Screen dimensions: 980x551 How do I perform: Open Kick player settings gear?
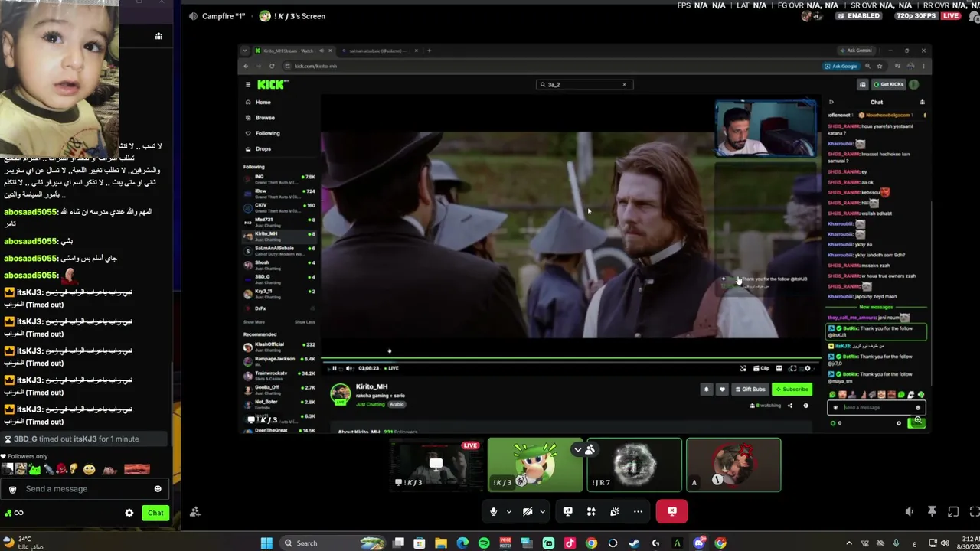[x=807, y=368]
